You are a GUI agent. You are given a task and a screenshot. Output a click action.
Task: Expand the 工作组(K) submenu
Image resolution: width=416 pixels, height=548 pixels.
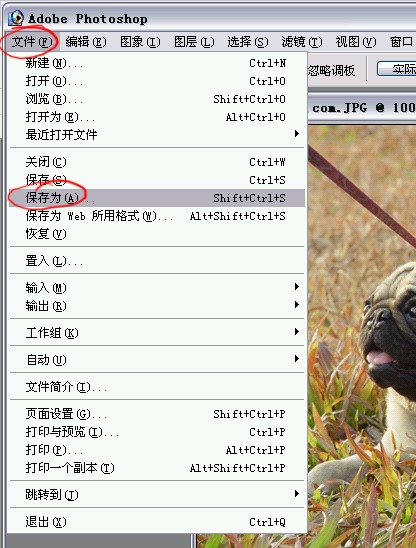157,332
